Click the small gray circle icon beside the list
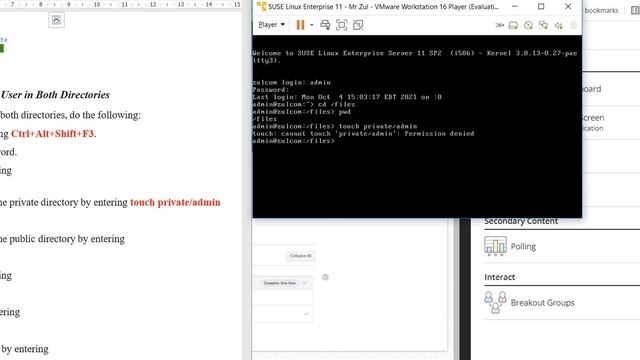 point(325,277)
